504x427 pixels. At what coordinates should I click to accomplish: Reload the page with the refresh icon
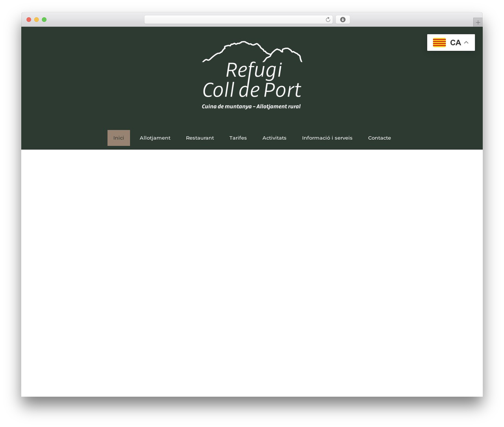(328, 20)
